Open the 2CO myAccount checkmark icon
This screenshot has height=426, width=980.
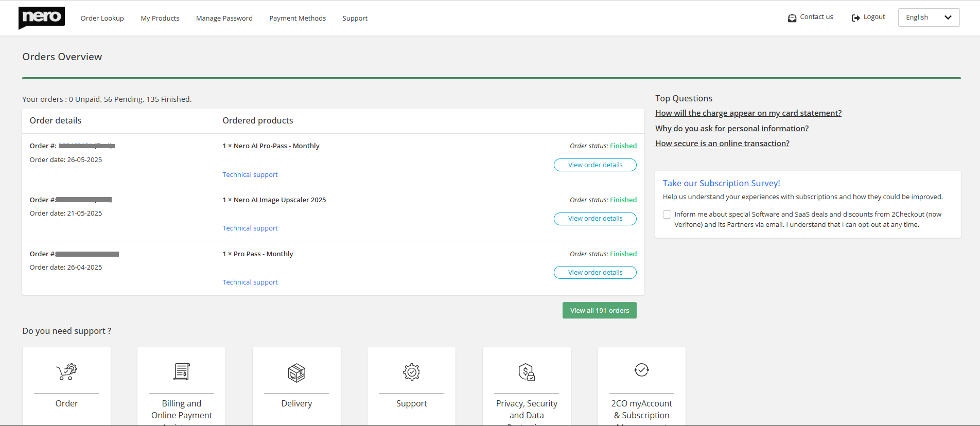(x=641, y=370)
